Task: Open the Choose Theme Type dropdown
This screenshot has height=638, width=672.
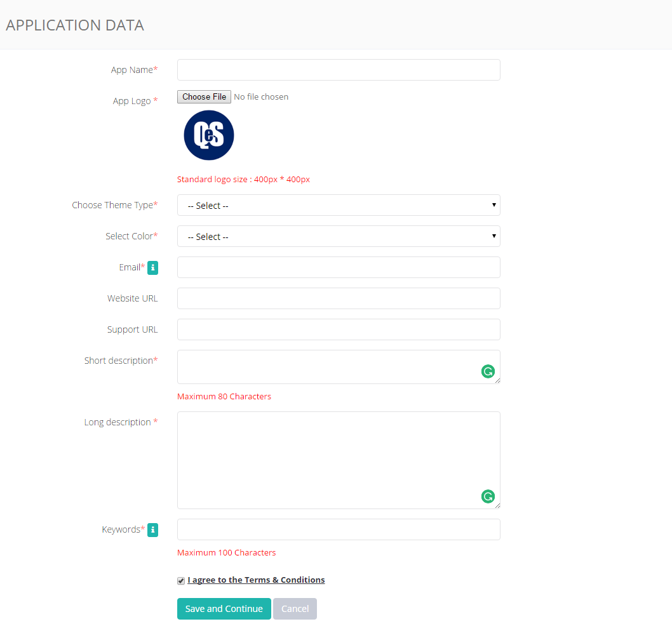Action: (x=339, y=205)
